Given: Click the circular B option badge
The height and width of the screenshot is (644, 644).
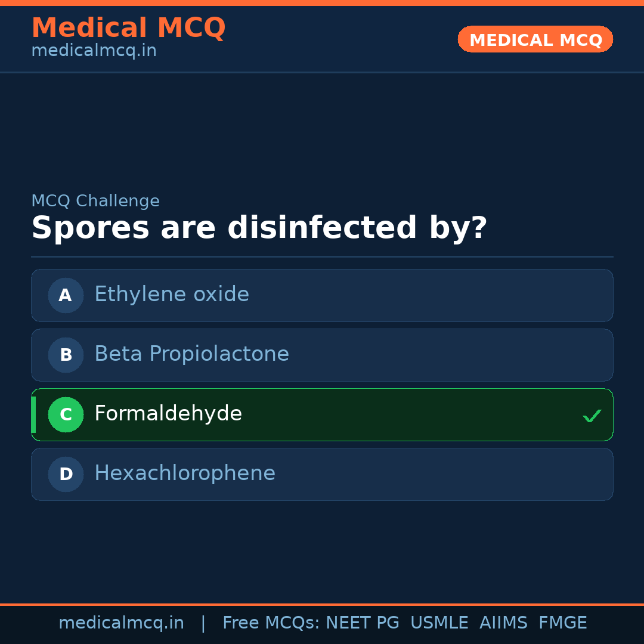Looking at the screenshot, I should point(66,355).
